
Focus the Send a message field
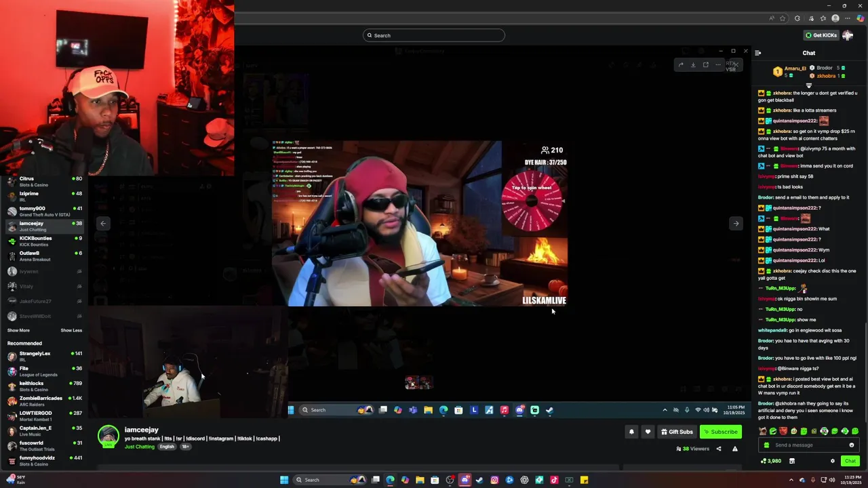point(809,445)
